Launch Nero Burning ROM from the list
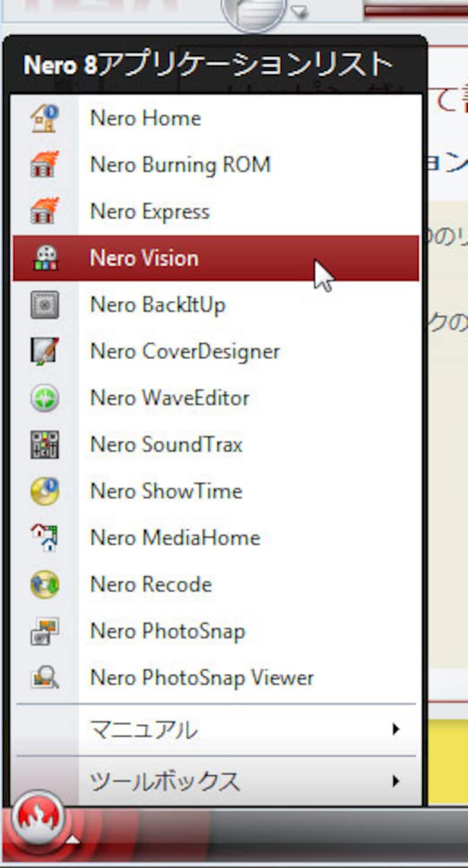The height and width of the screenshot is (868, 468). click(180, 165)
